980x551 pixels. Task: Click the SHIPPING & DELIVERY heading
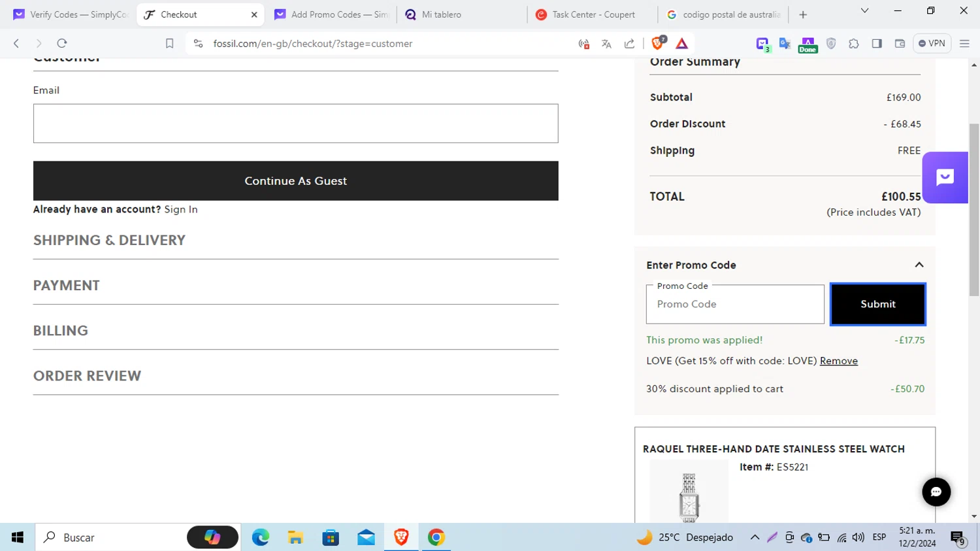point(110,240)
